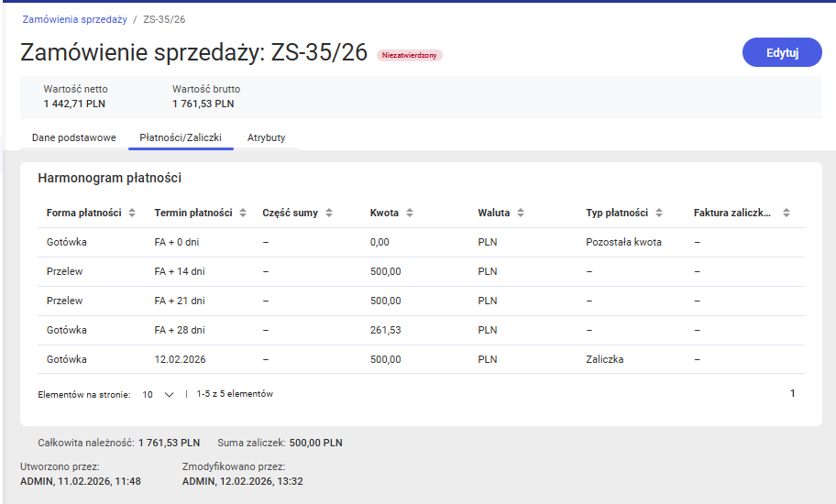Click Niezatwierdzony status badge

410,55
